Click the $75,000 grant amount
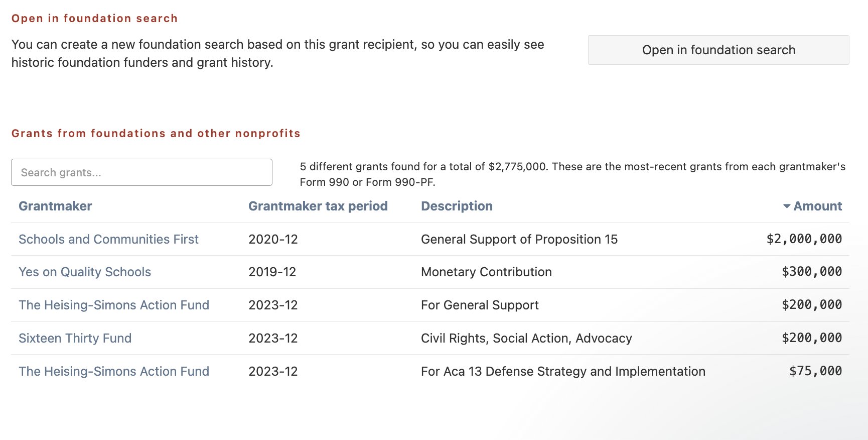 [815, 372]
